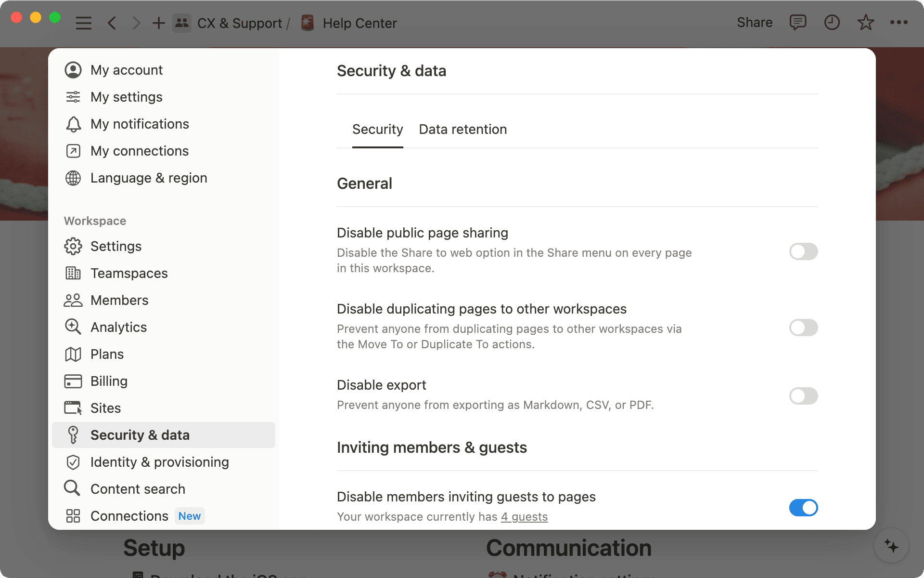Viewport: 924px width, 578px height.
Task: Select the Security tab
Action: click(x=377, y=129)
